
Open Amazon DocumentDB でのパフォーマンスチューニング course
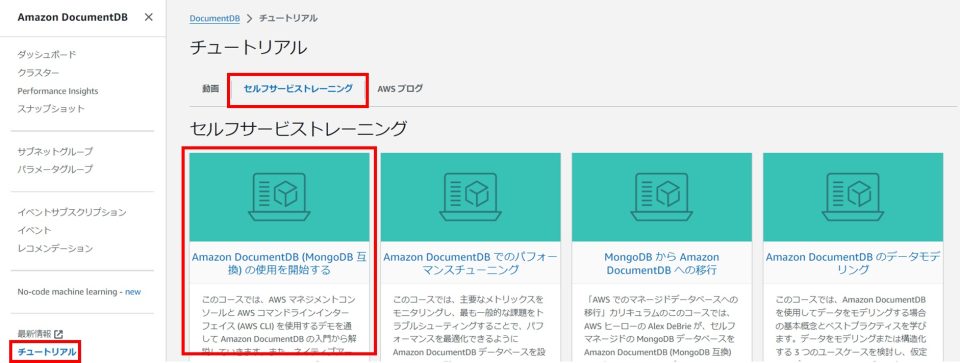coord(470,263)
